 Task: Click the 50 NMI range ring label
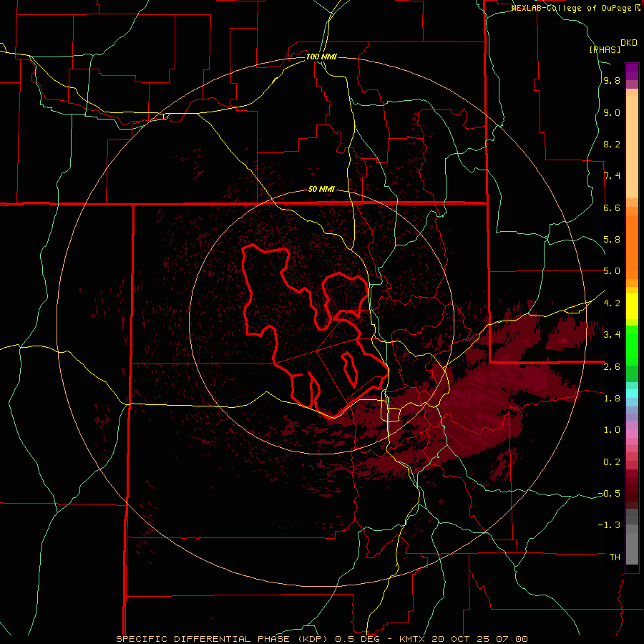coord(321,190)
